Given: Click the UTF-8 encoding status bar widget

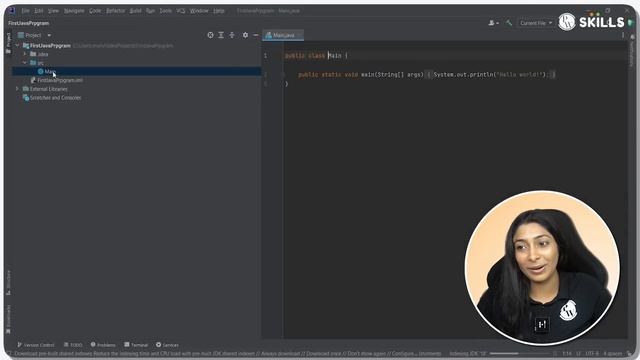Looking at the screenshot, I should [592, 353].
